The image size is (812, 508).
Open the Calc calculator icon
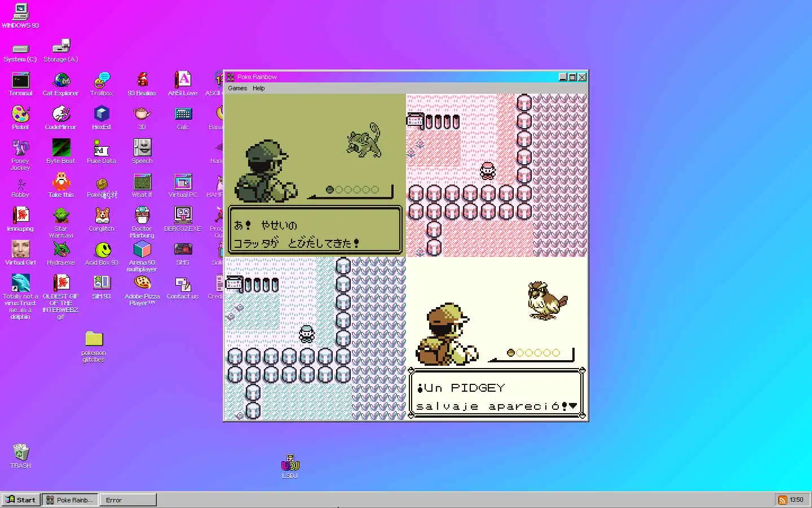(x=183, y=119)
